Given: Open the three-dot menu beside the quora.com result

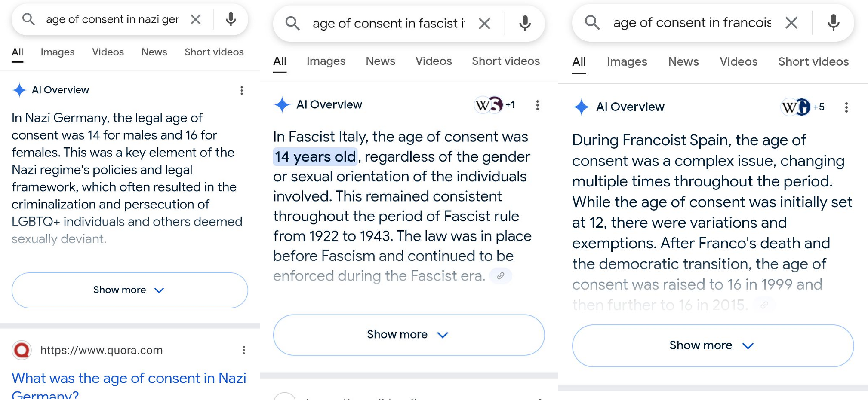Looking at the screenshot, I should tap(244, 350).
